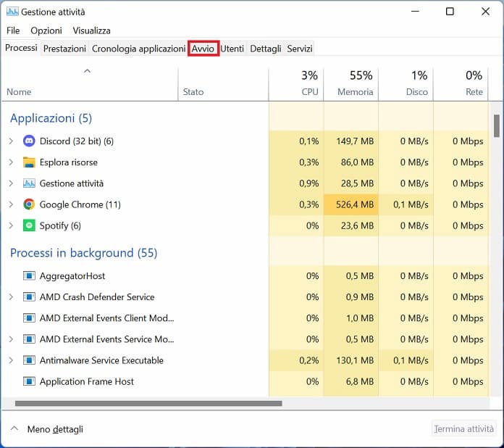The image size is (504, 448).
Task: Select Discord's 149,7 MB memory cell
Action: (351, 141)
